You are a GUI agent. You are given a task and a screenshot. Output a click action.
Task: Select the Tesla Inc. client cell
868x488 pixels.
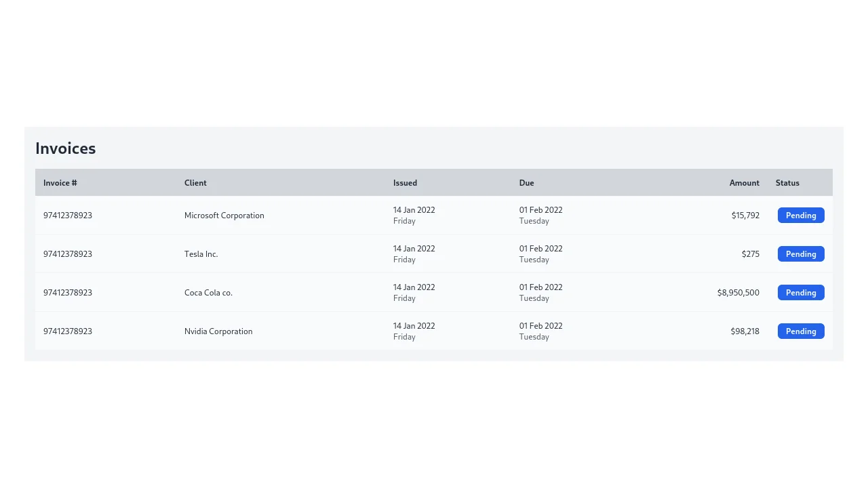(x=201, y=254)
